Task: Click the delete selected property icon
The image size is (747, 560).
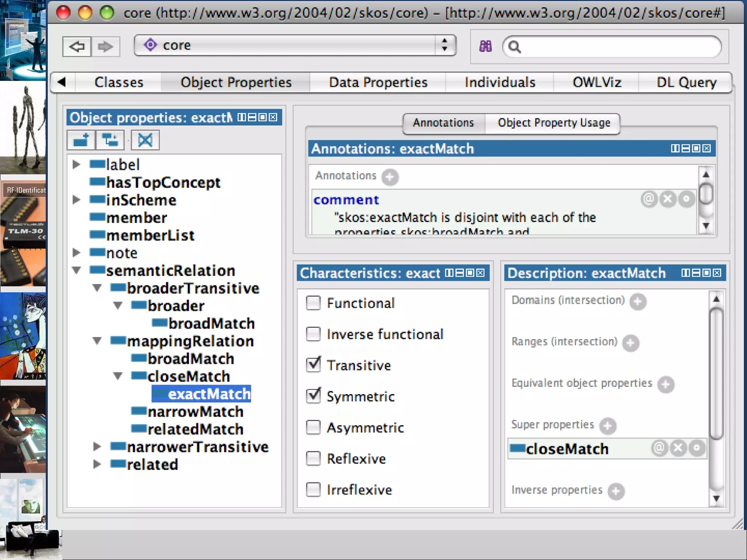Action: [x=145, y=140]
